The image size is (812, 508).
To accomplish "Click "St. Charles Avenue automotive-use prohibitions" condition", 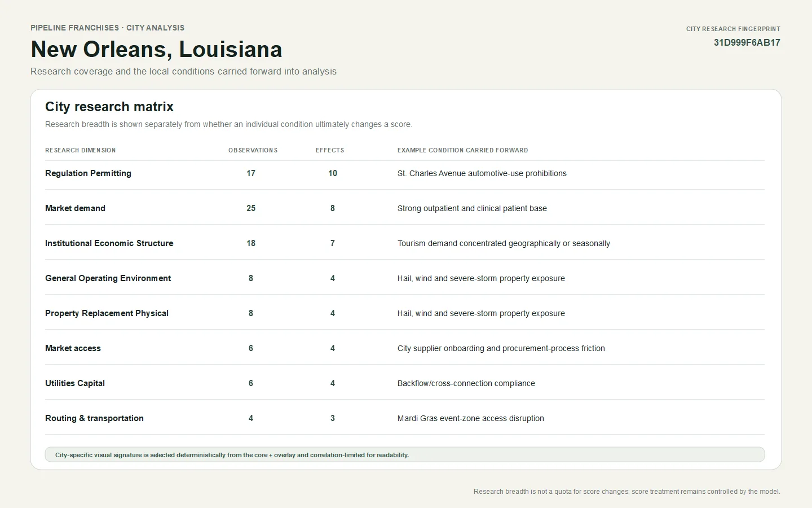I will 482,173.
